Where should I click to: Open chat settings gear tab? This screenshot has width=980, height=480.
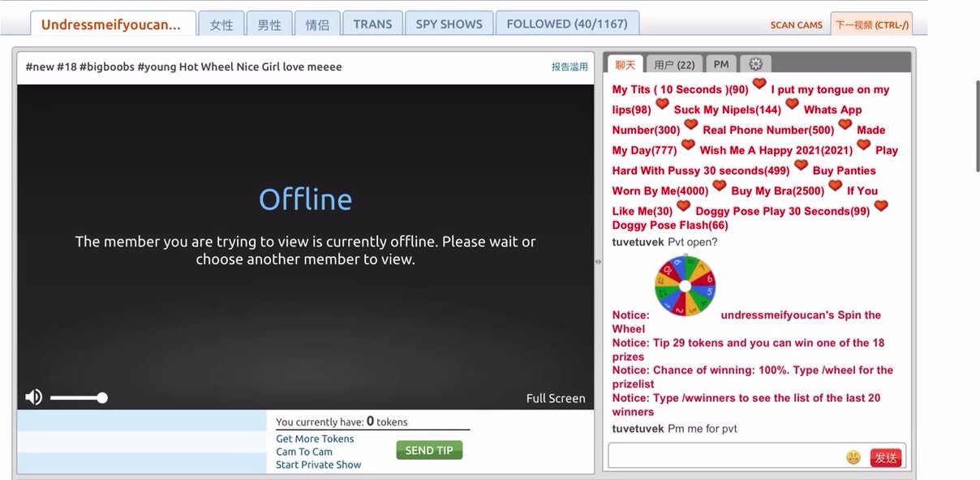tap(755, 64)
